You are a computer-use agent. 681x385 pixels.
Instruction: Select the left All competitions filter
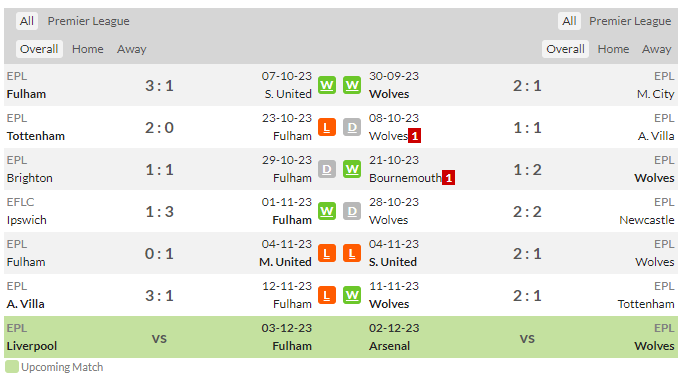coord(27,21)
